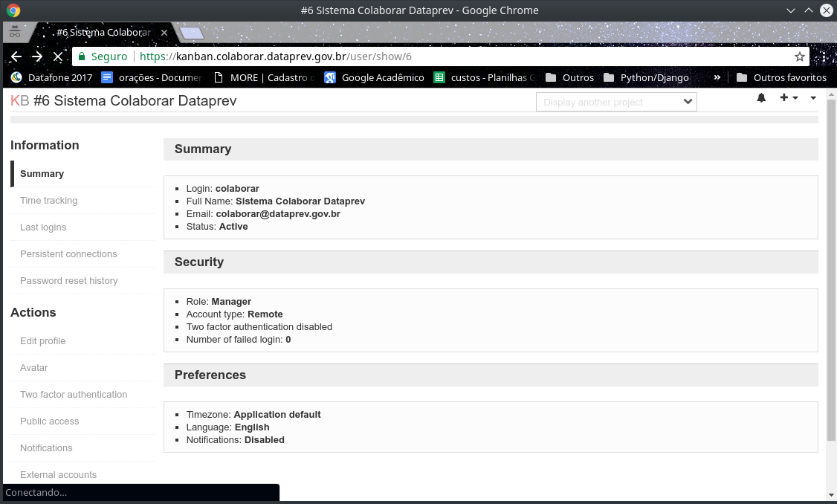Screen dimensions: 837x504
Task: Click Language English text
Action: [228, 427]
